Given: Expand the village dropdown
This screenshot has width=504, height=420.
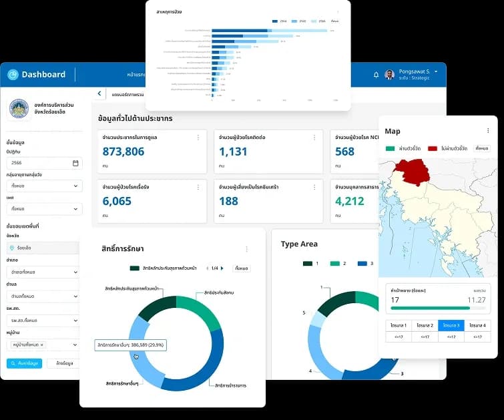Looking at the screenshot, I should point(43,345).
